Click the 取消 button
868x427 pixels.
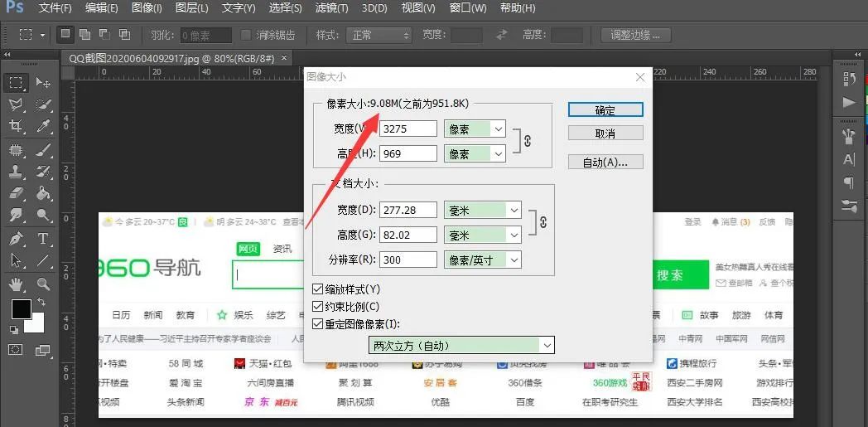point(605,133)
